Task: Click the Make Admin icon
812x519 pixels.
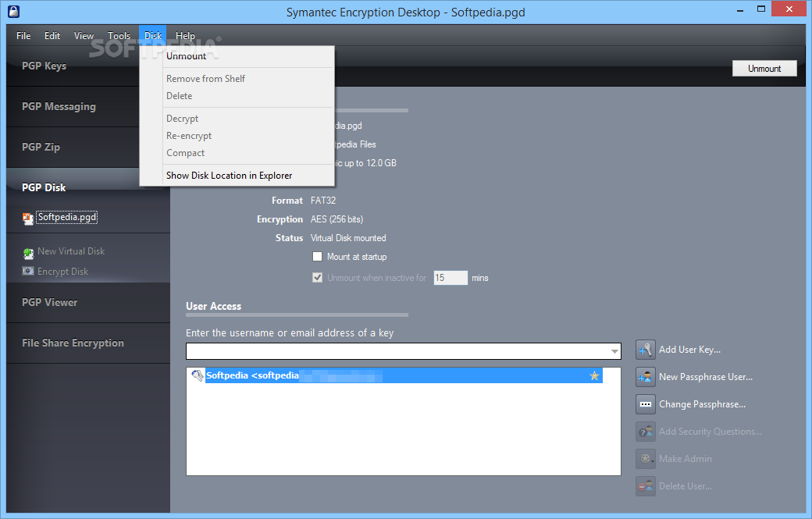Action: [645, 459]
